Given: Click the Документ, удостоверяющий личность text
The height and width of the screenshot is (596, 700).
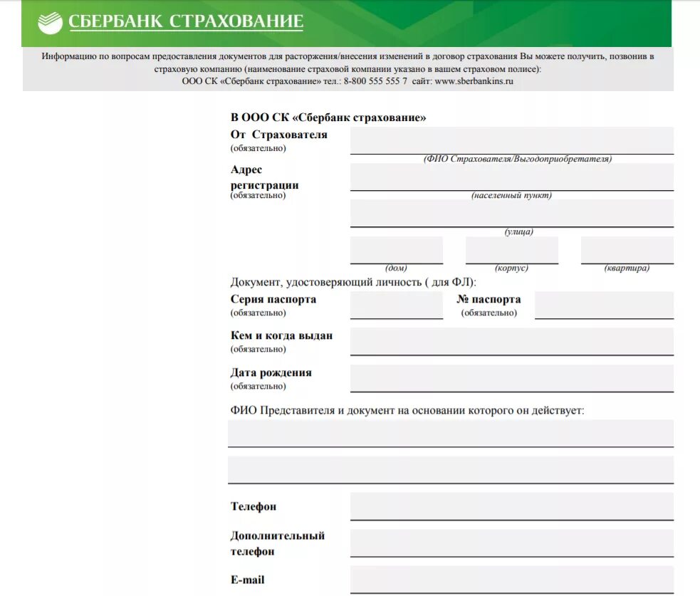Looking at the screenshot, I should click(x=353, y=282).
